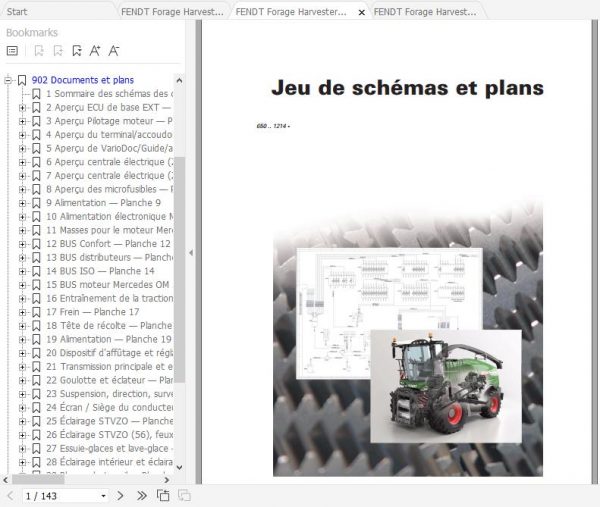Click bookmark icon next to 9 Alimentation

[x=36, y=203]
